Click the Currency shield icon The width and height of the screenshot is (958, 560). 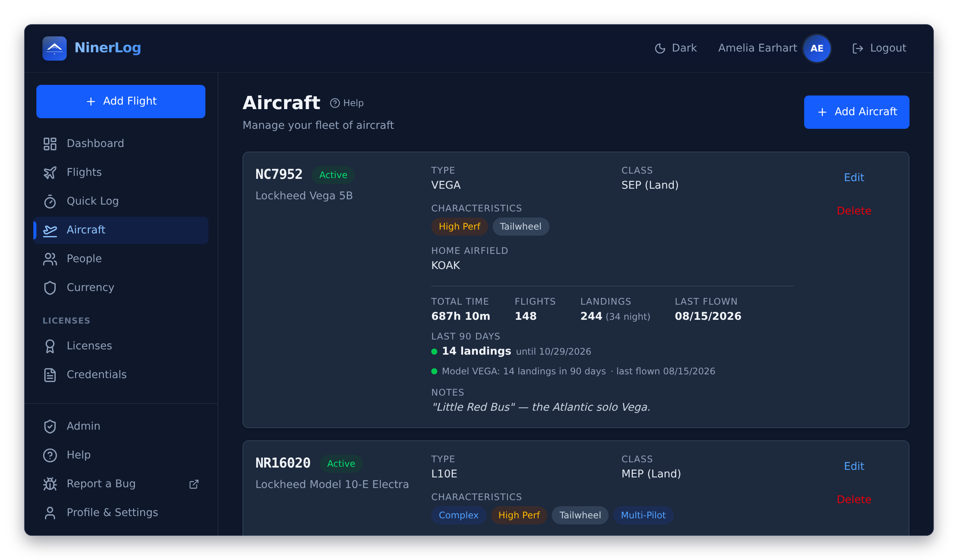coord(50,288)
